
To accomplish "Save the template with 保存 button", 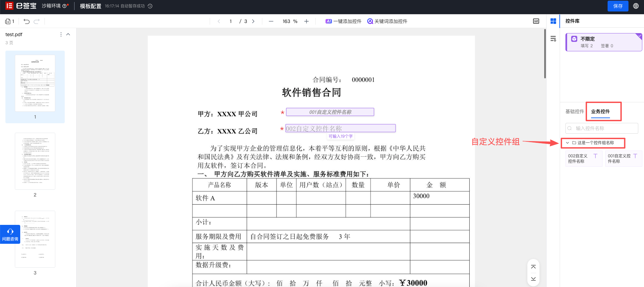I will (x=618, y=6).
